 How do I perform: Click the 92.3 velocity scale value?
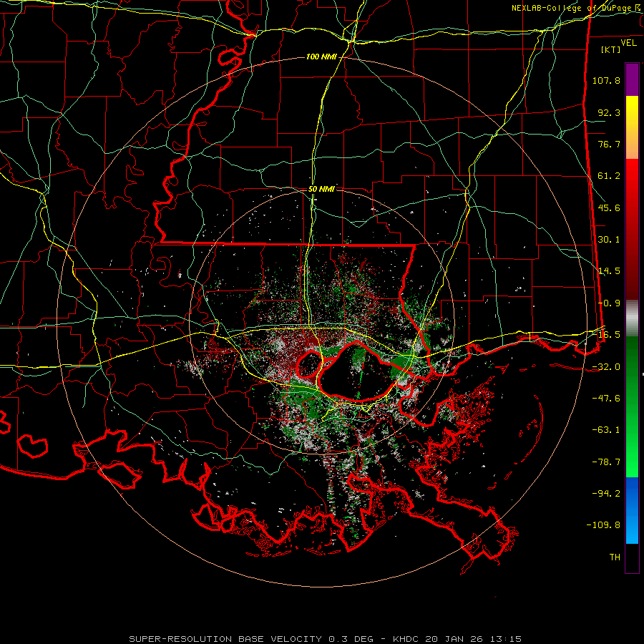click(609, 112)
